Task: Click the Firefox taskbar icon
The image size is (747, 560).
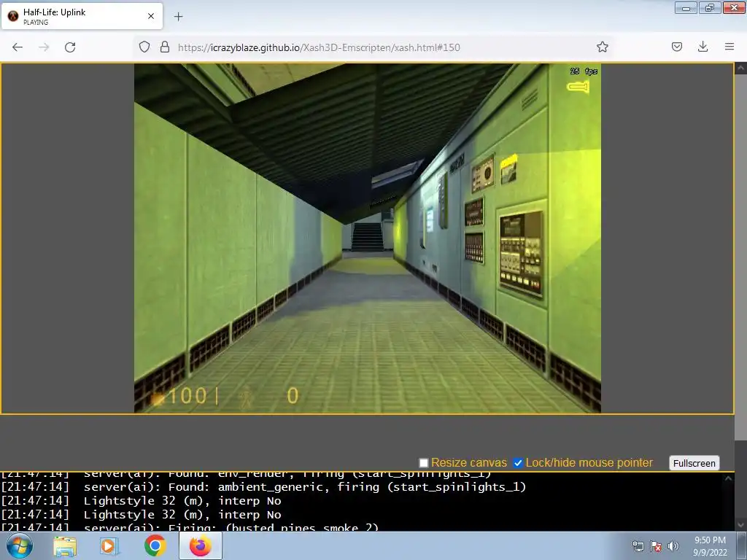Action: pos(200,545)
